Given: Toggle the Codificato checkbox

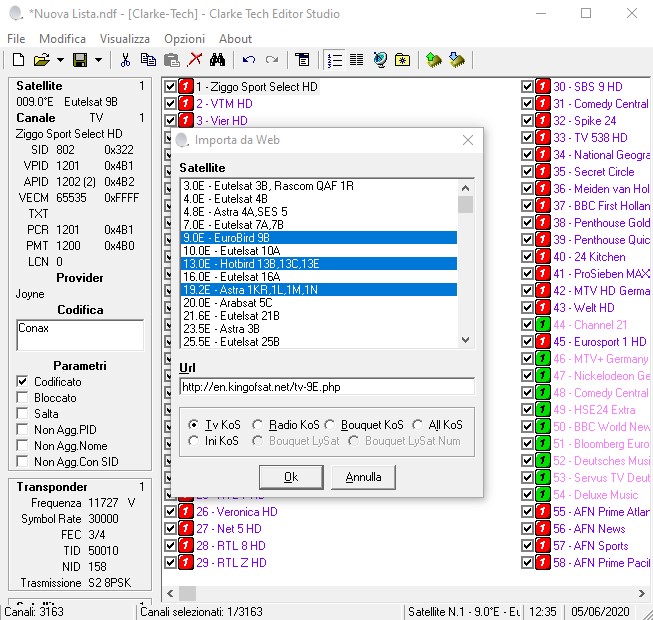Looking at the screenshot, I should [x=22, y=381].
